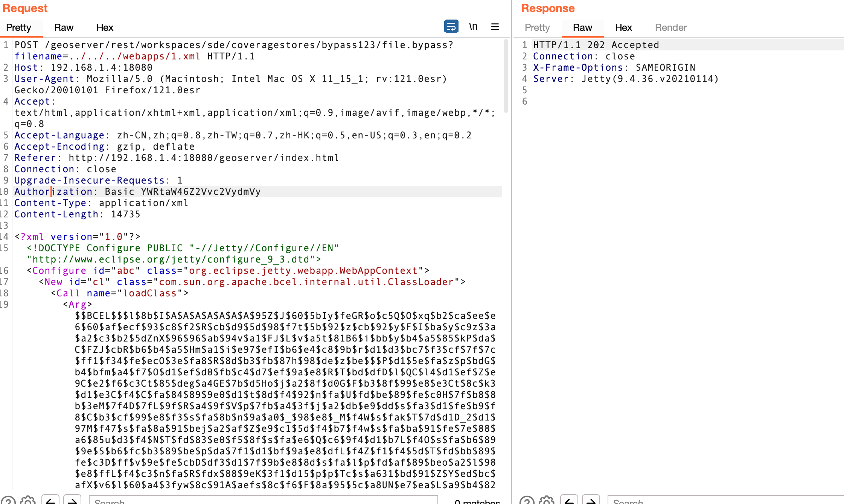Click the $$BCEL$$ payload first line
The width and height of the screenshot is (844, 504).
click(285, 316)
